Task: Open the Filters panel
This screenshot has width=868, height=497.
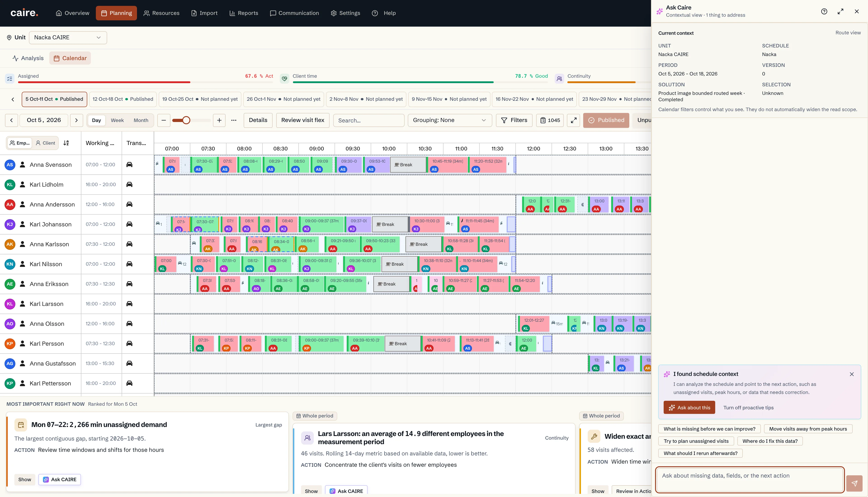Action: pyautogui.click(x=514, y=120)
